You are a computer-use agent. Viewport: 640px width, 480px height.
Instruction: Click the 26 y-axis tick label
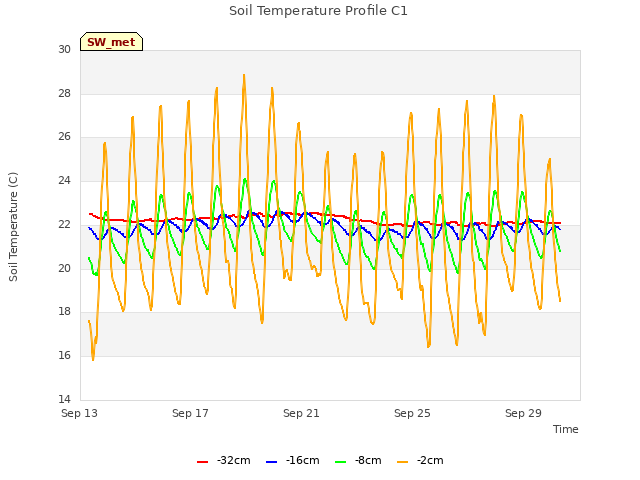[x=64, y=137]
